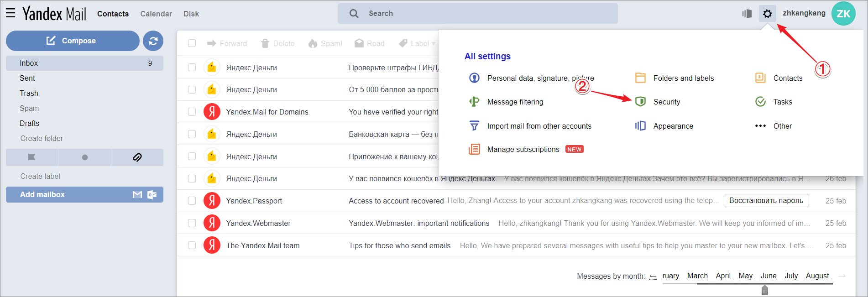Open the settings gear icon
Screen dimensions: 868x297
(x=767, y=14)
